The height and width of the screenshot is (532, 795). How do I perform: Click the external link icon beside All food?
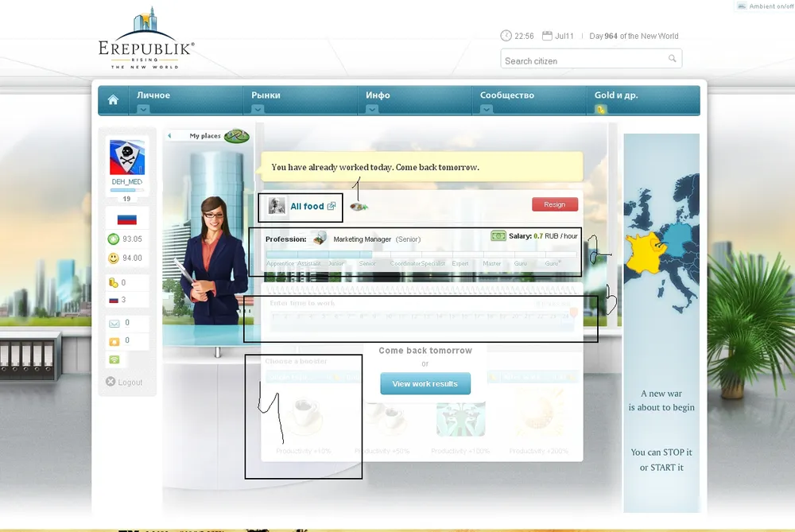(331, 206)
